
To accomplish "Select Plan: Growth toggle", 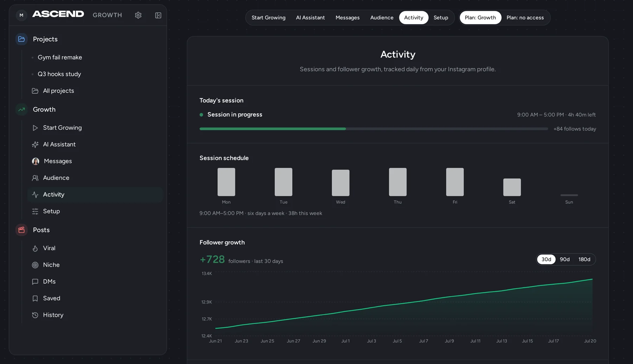I will (480, 18).
